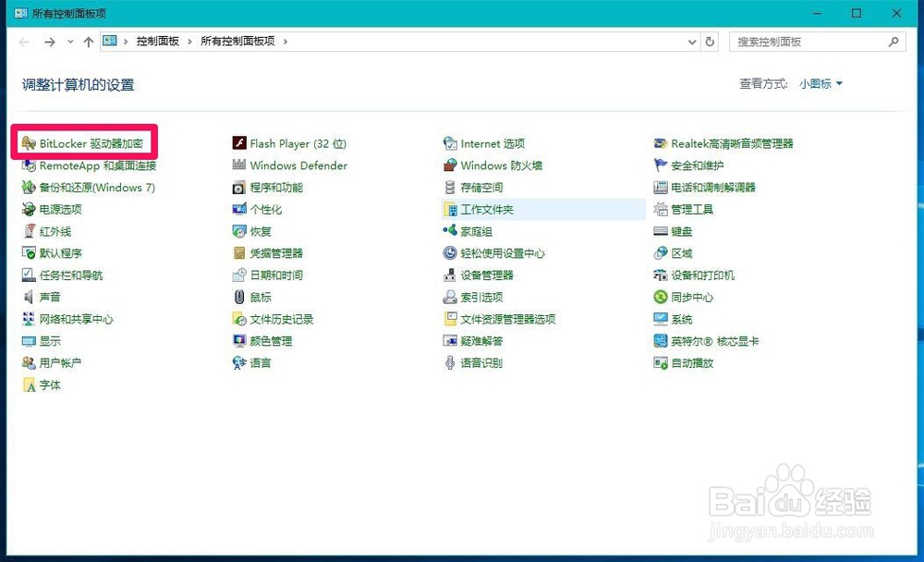Screen dimensions: 924x562
Task: Click the 存储空间 icon
Action: coord(450,188)
